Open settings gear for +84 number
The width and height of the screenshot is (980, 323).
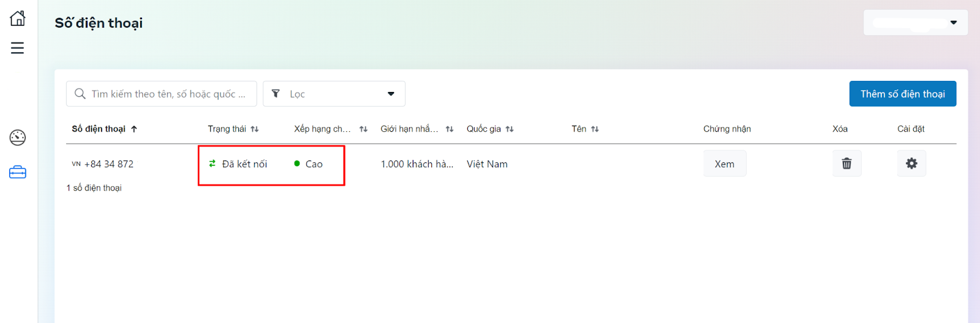tap(911, 164)
